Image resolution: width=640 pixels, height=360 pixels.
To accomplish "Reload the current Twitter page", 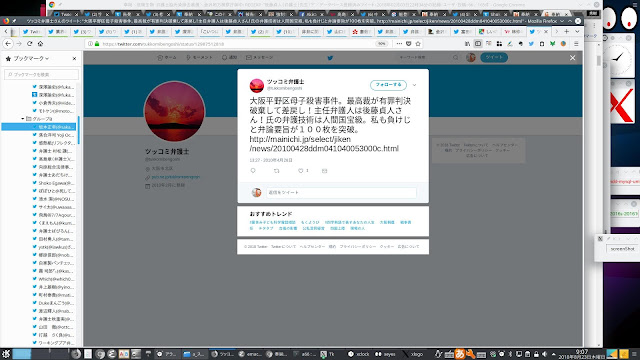I will click(29, 44).
